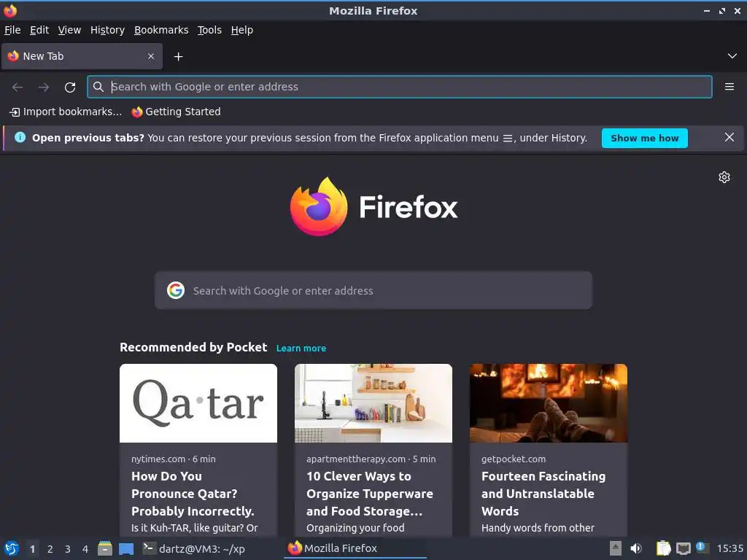Click the eject media tray icon
747x560 pixels.
tap(616, 548)
